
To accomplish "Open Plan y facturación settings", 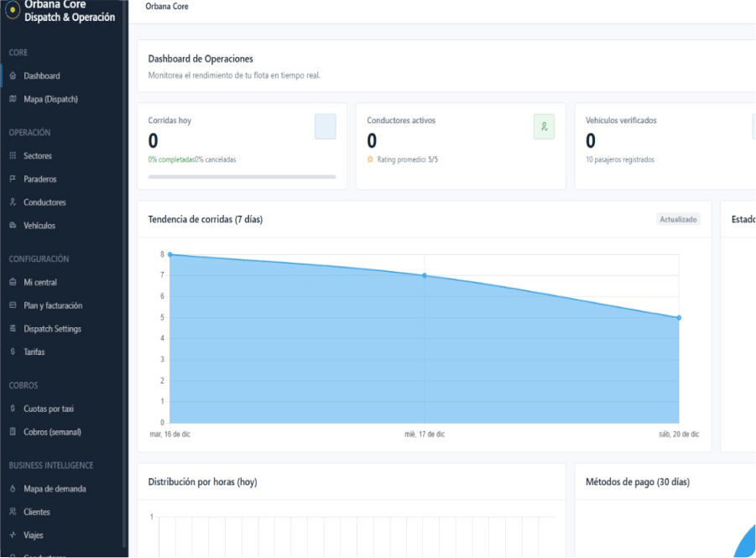I will 52,306.
